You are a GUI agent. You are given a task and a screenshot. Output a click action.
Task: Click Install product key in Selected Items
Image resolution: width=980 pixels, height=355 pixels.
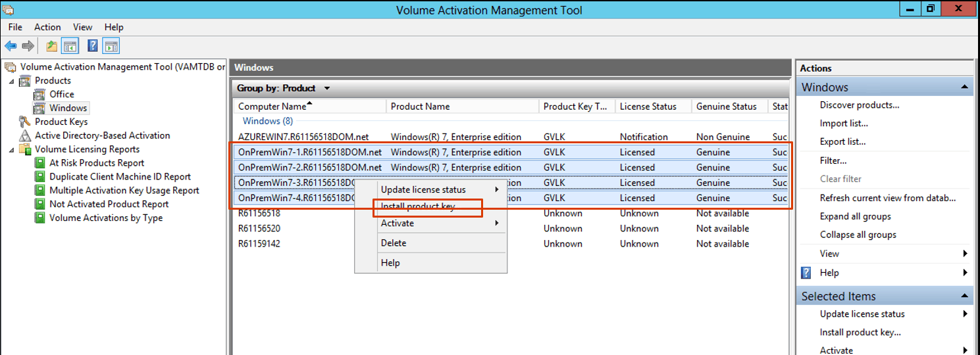tap(860, 333)
